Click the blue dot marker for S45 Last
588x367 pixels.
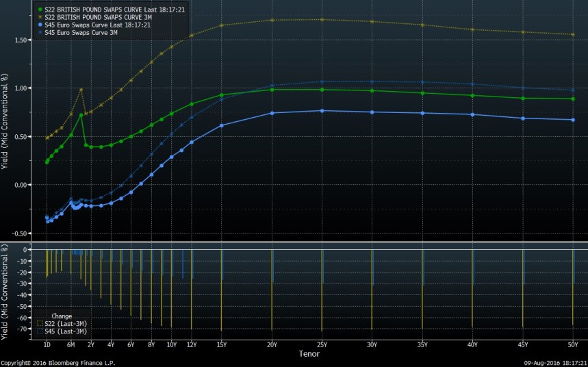coord(40,25)
